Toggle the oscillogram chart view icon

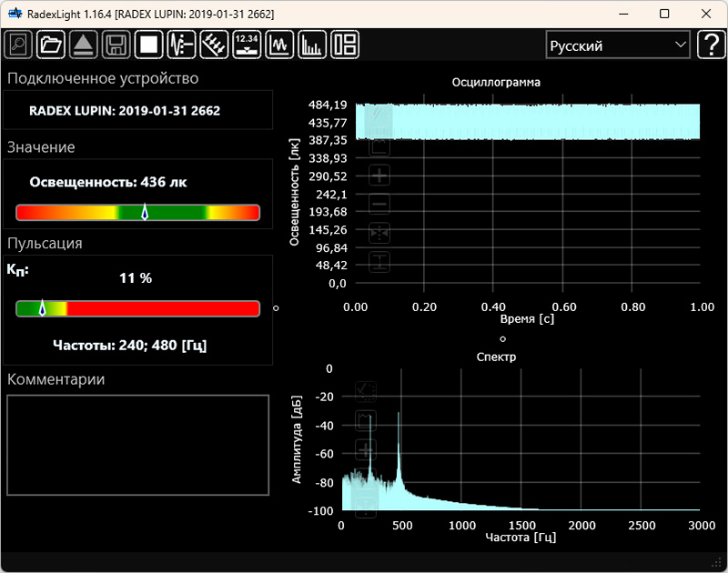point(279,44)
